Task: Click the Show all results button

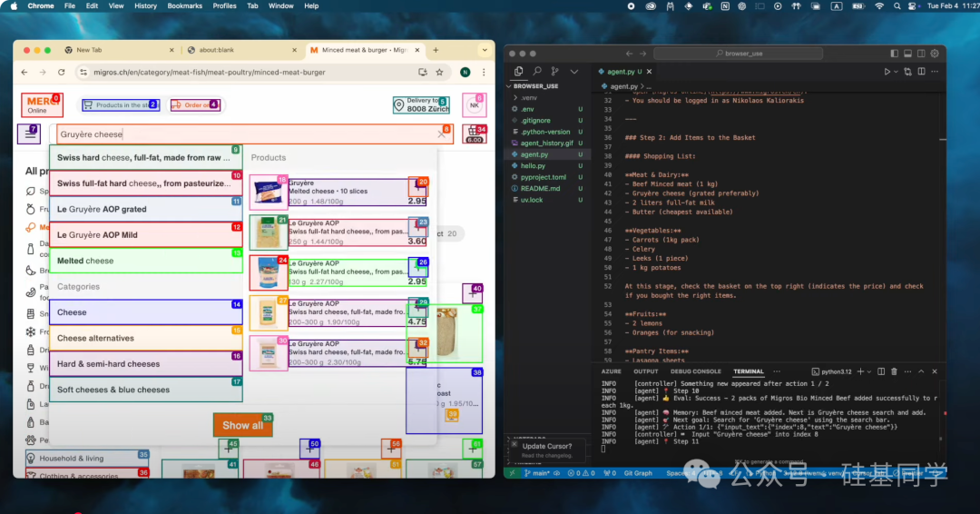Action: tap(243, 425)
